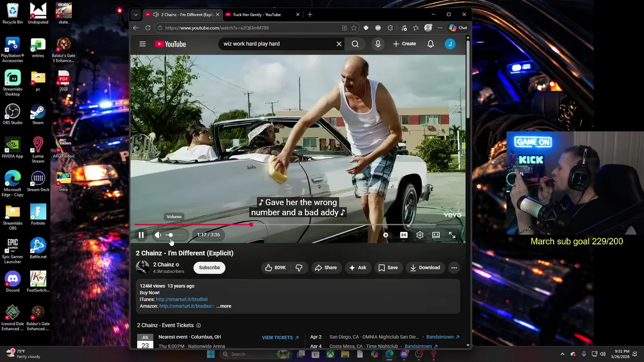644x362 pixels.
Task: Switch to the 2 Chainz browser tab
Action: (x=183, y=15)
